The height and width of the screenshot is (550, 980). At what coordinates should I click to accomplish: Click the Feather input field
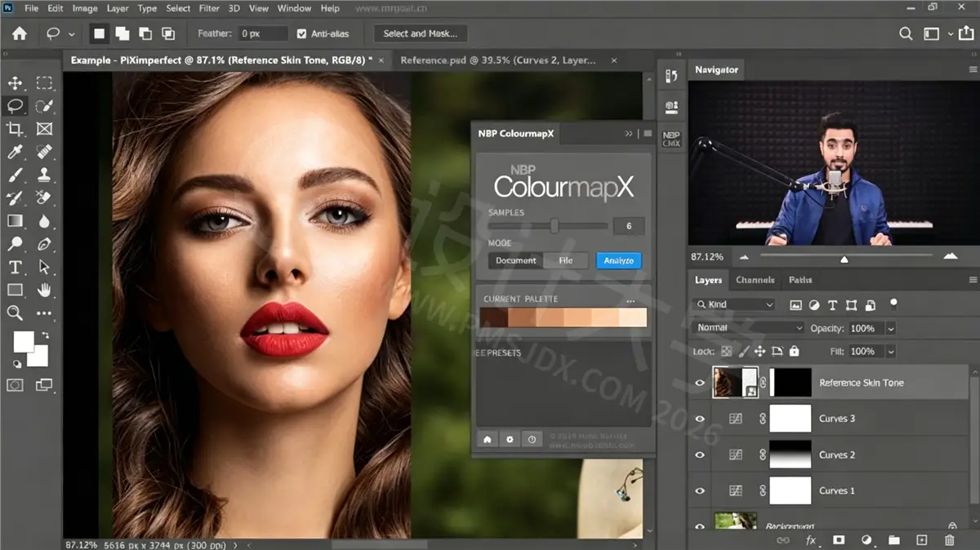tap(263, 33)
